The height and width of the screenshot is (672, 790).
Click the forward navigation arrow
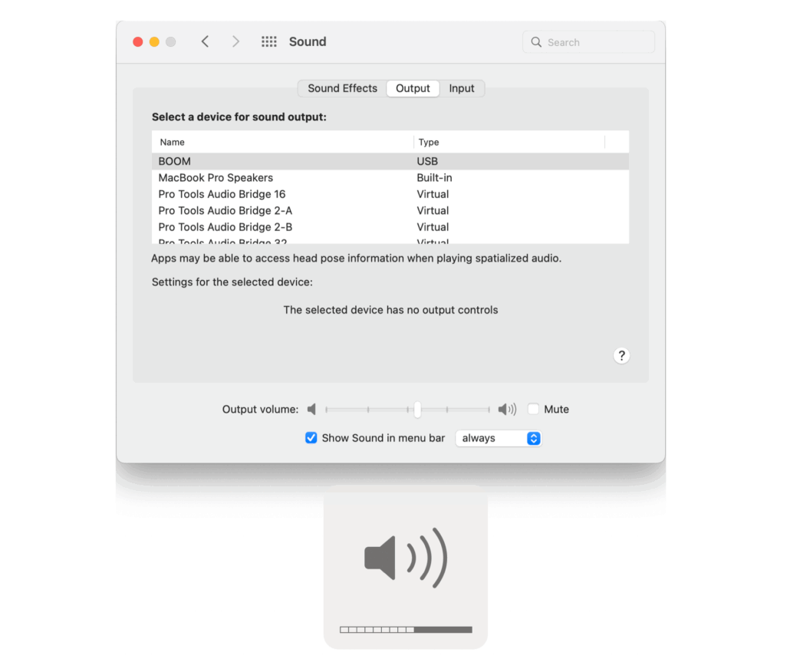[x=235, y=41]
